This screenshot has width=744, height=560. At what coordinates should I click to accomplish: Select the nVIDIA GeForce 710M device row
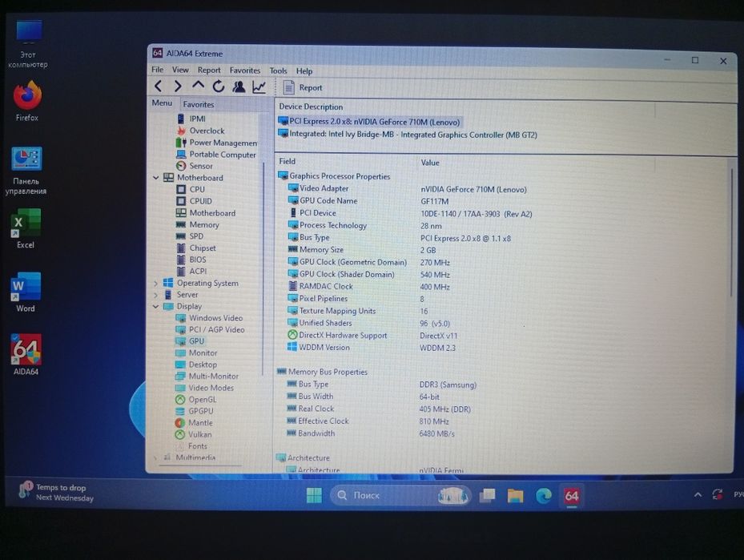point(369,122)
